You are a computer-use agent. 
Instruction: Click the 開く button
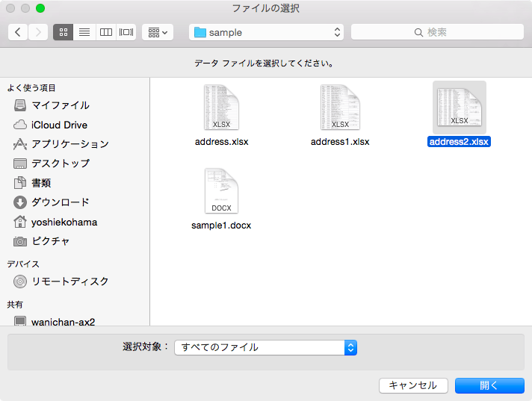point(489,385)
